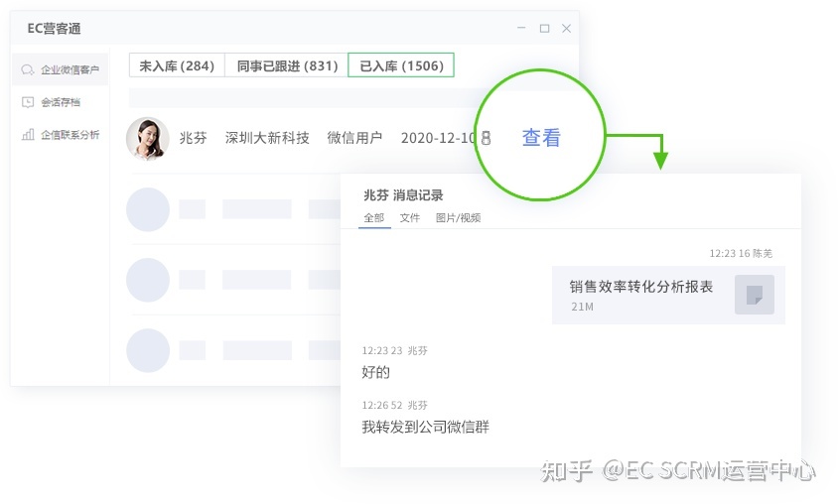Click the 微信用户 label in 兆芬's row
This screenshot has height=504, width=838.
click(x=354, y=138)
